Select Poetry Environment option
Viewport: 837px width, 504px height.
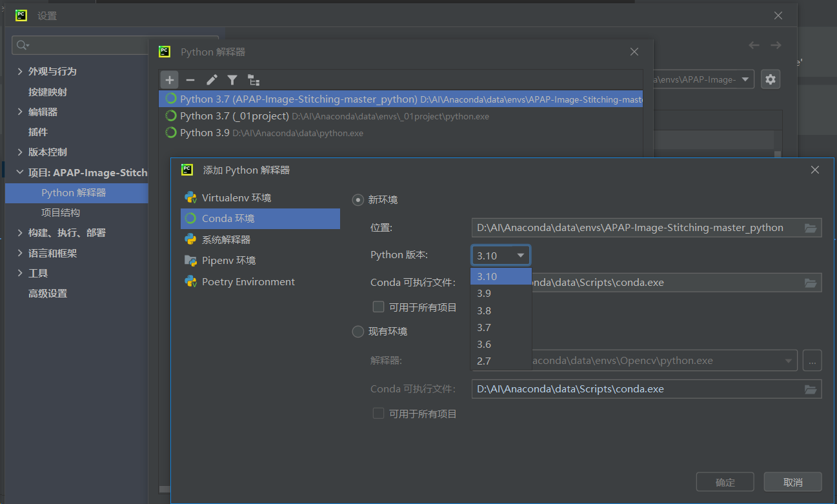tap(260, 282)
